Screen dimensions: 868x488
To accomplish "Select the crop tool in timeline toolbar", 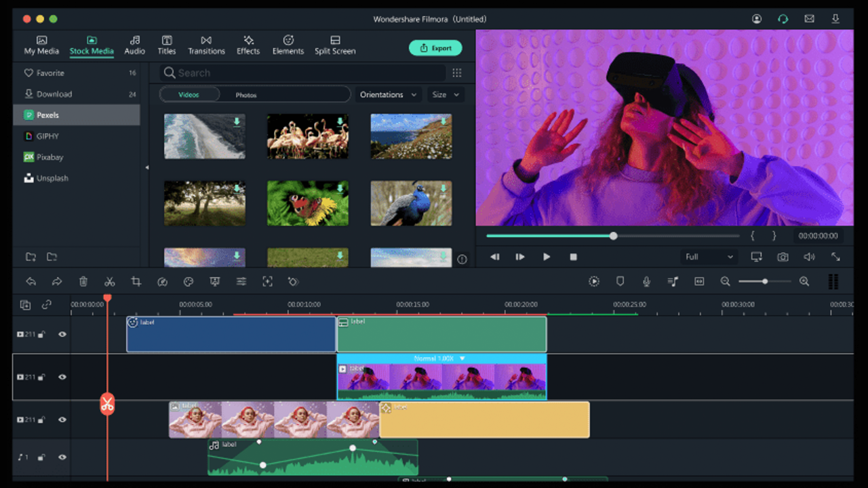I will 136,282.
